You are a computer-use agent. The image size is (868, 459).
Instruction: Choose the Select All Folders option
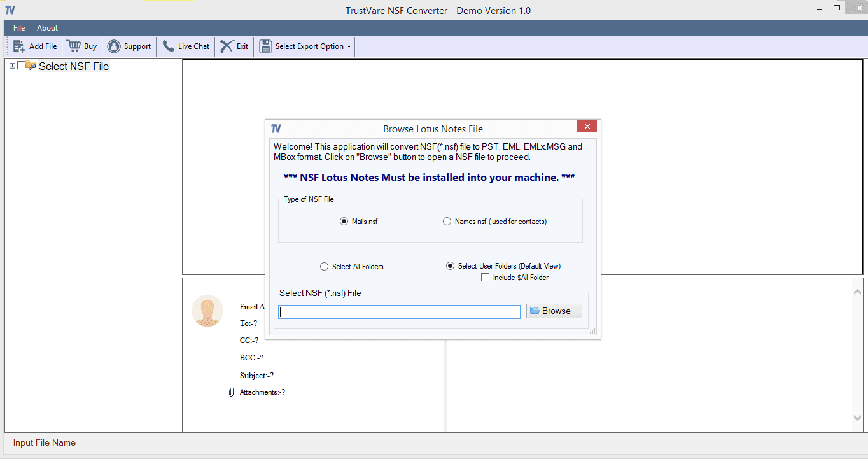coord(324,266)
